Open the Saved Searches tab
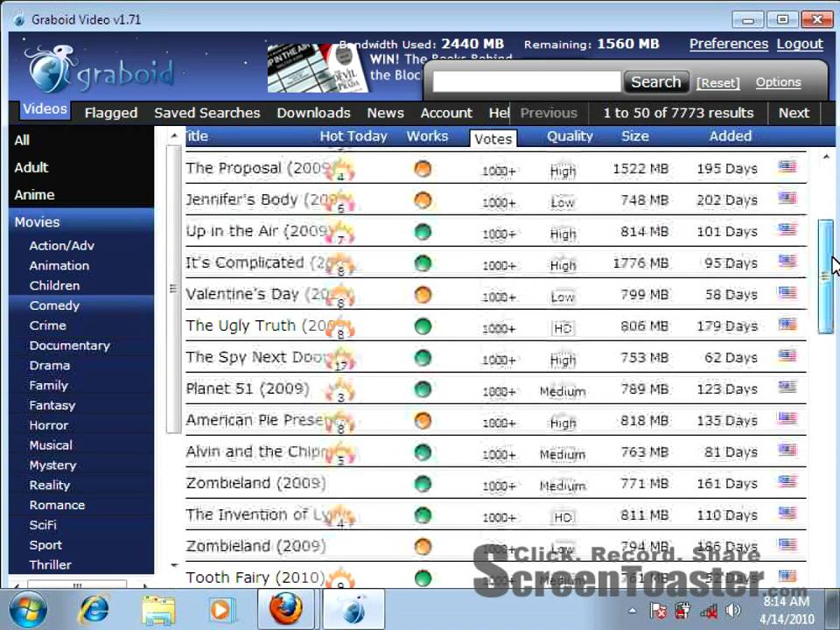 click(x=206, y=113)
